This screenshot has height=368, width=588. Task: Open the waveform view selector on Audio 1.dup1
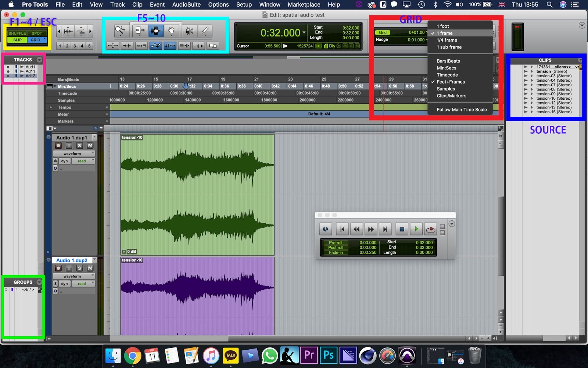pyautogui.click(x=73, y=153)
